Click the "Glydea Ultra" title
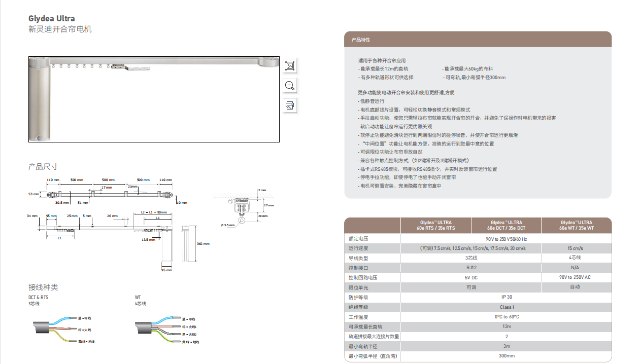Viewport: 640px width, 364px height. coord(52,19)
